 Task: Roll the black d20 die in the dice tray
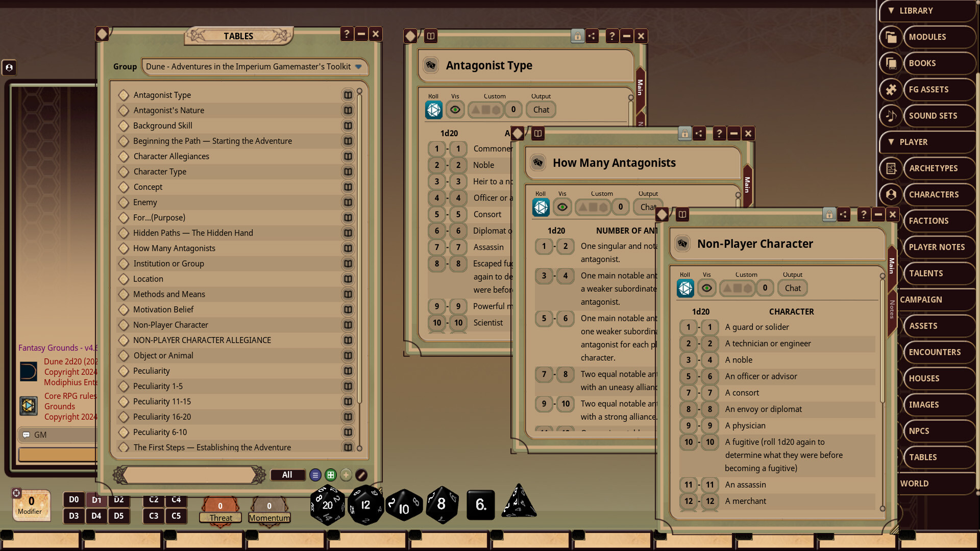327,505
